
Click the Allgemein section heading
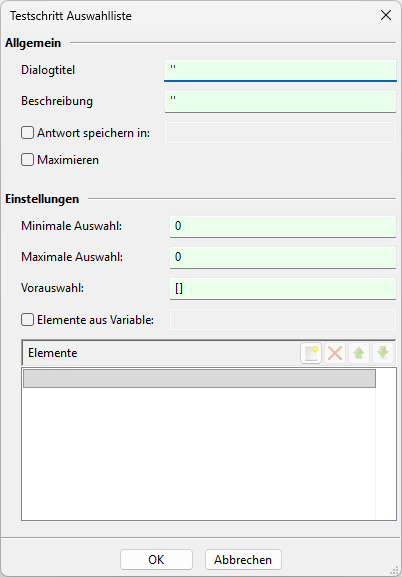tap(33, 43)
